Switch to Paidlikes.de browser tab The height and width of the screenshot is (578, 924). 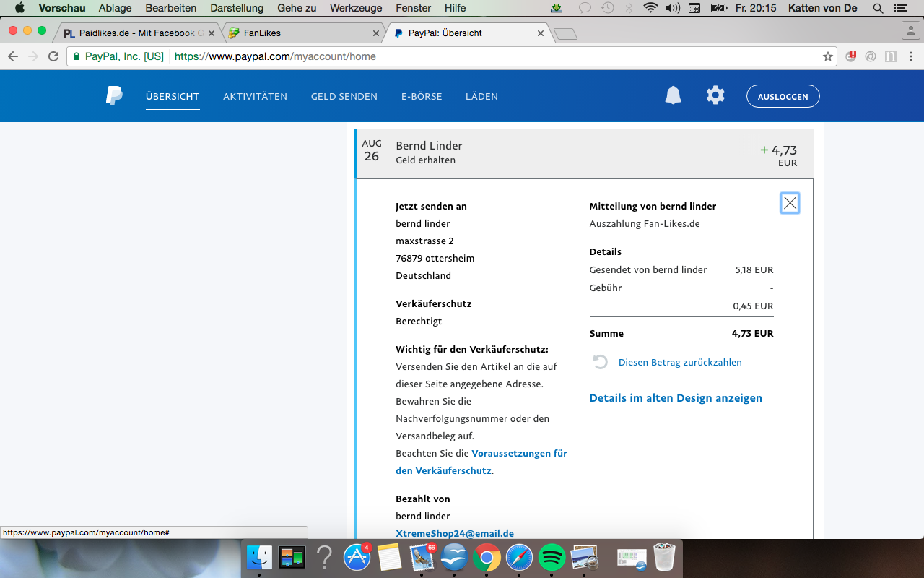click(x=134, y=33)
